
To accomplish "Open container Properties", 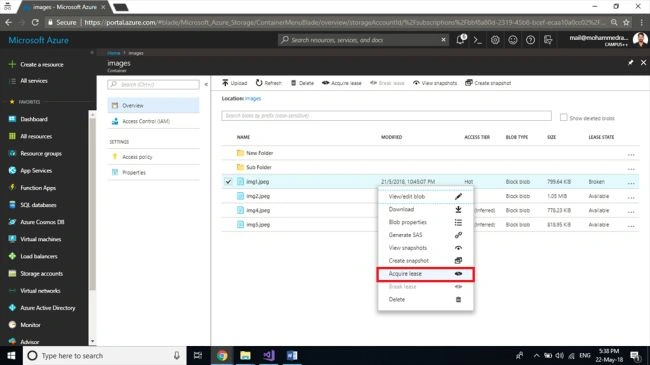I will [153, 172].
